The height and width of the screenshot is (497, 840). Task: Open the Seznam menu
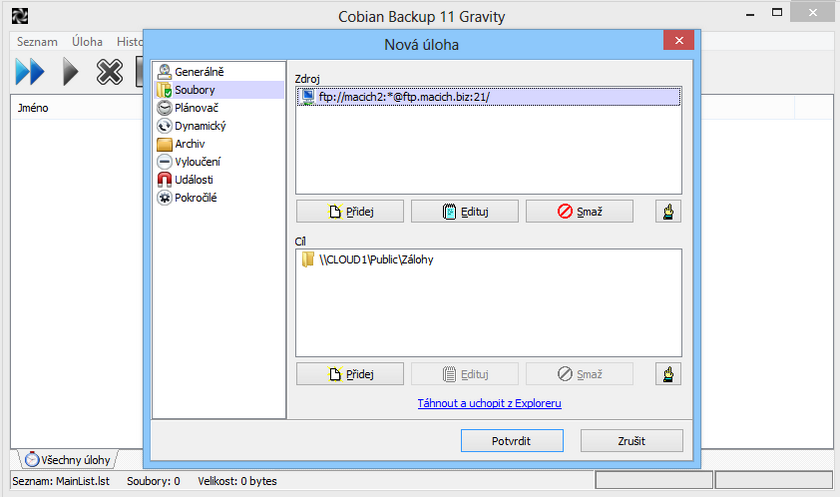tap(37, 42)
